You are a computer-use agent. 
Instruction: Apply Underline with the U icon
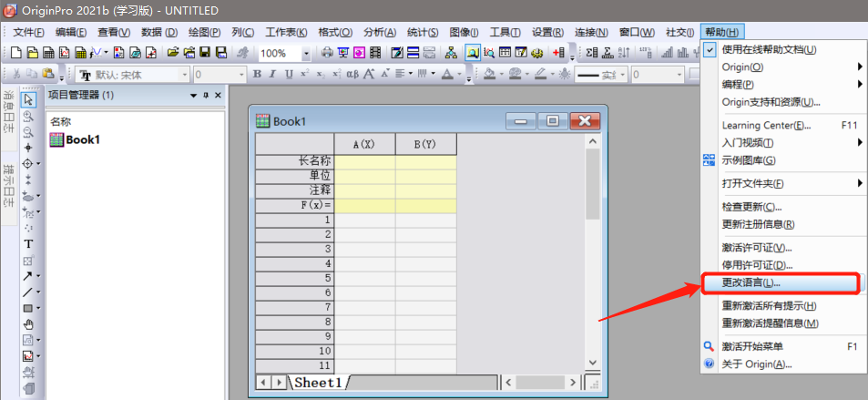(289, 74)
